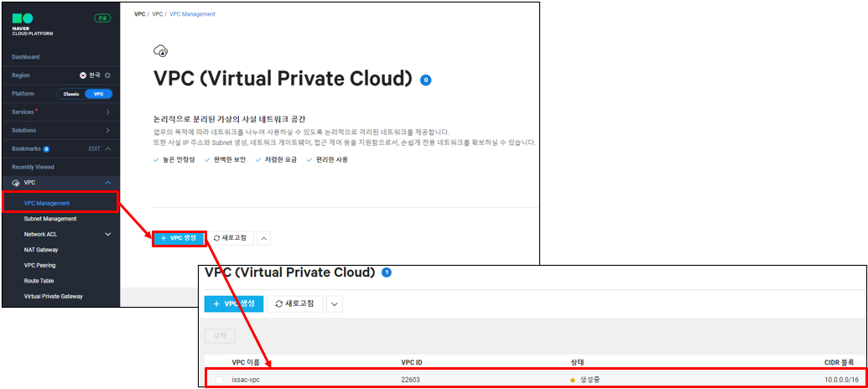This screenshot has width=868, height=389.
Task: Switch Platform toggle to Classic
Action: [71, 94]
